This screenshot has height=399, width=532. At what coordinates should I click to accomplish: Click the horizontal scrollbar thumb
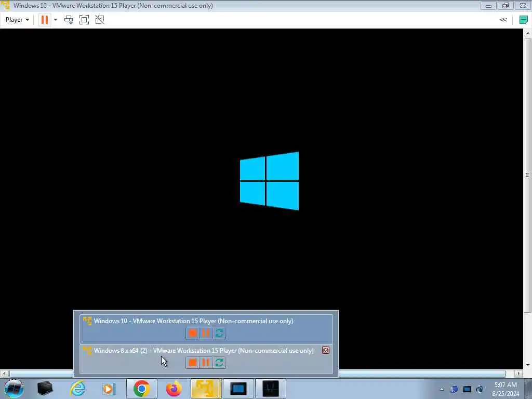point(258,374)
